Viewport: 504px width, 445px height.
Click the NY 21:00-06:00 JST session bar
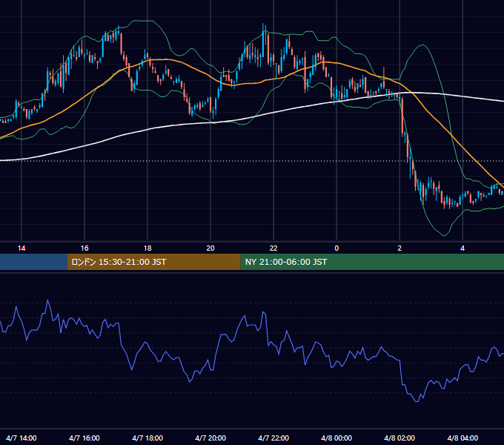tap(372, 262)
